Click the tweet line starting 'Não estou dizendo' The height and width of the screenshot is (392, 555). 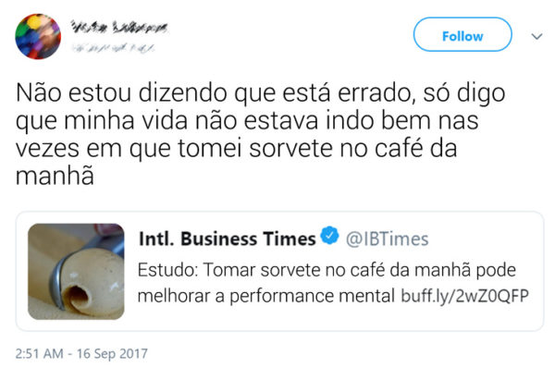pyautogui.click(x=260, y=94)
